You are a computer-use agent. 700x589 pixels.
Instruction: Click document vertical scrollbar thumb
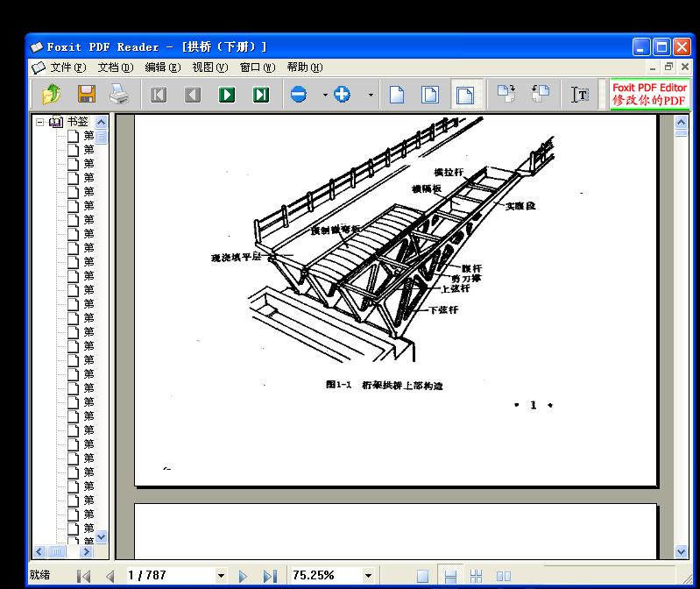pos(682,133)
